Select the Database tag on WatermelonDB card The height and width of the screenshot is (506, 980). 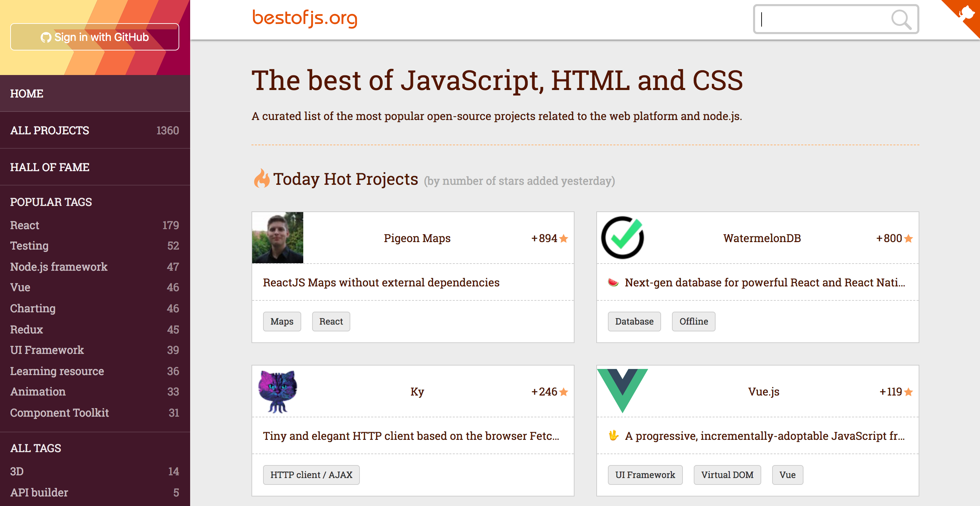pos(634,321)
